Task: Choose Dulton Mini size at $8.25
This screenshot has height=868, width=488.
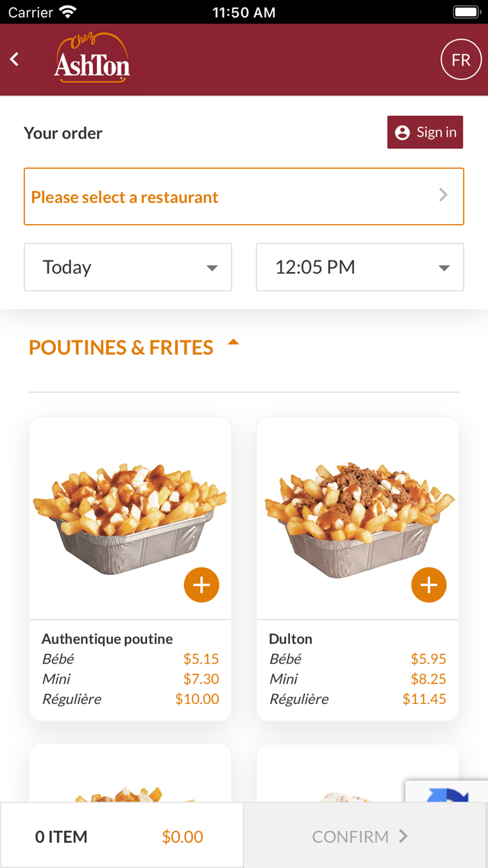Action: (x=358, y=679)
